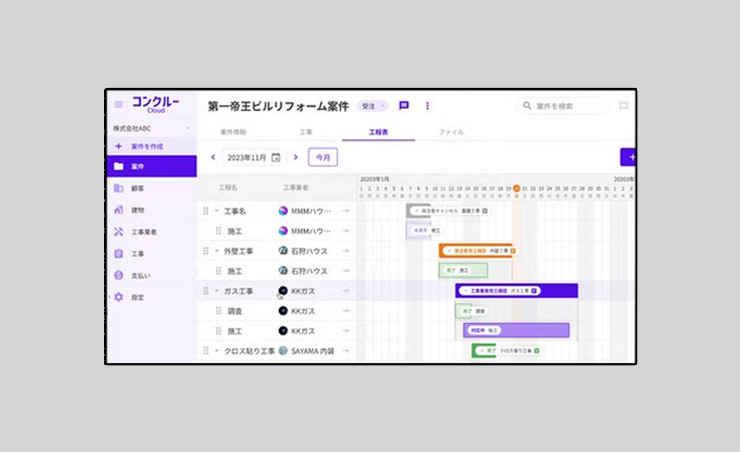Collapse the 外壁工事 row group
Screen dimensions: 740x452
[x=217, y=251]
